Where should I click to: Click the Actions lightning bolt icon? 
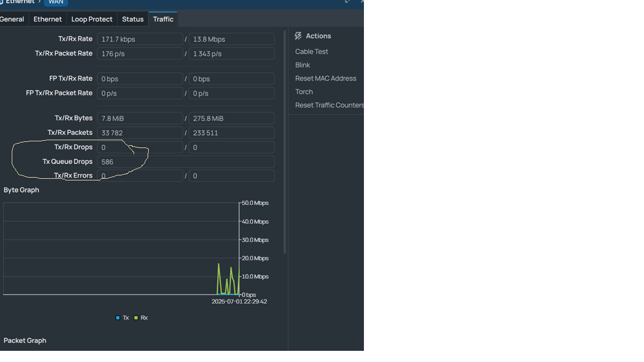coord(298,36)
